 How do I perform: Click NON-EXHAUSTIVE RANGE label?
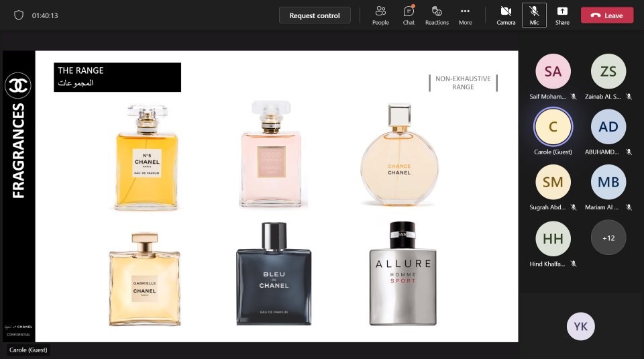click(463, 83)
